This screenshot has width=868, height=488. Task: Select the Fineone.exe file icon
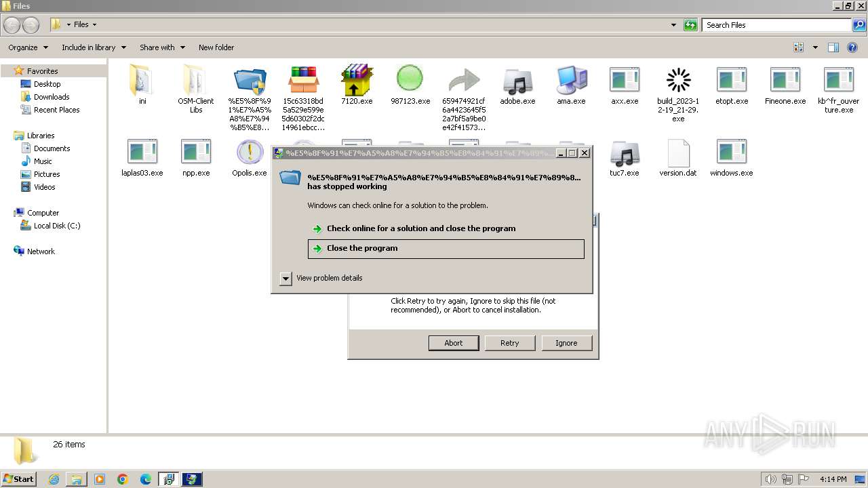tap(785, 81)
